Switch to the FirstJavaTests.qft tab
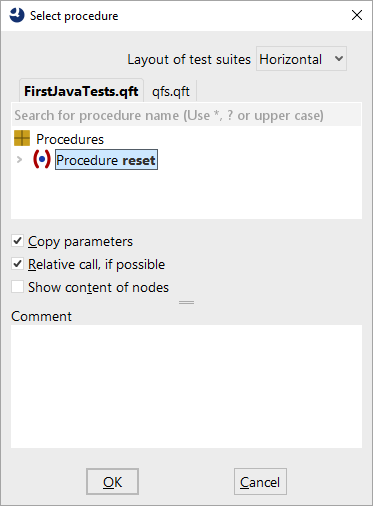This screenshot has height=506, width=373. point(81,91)
